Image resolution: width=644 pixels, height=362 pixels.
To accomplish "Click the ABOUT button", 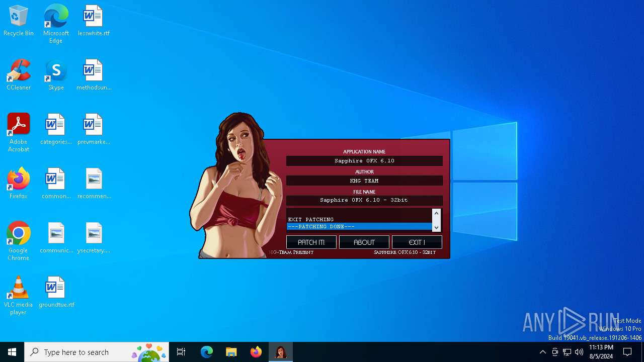I will point(364,242).
